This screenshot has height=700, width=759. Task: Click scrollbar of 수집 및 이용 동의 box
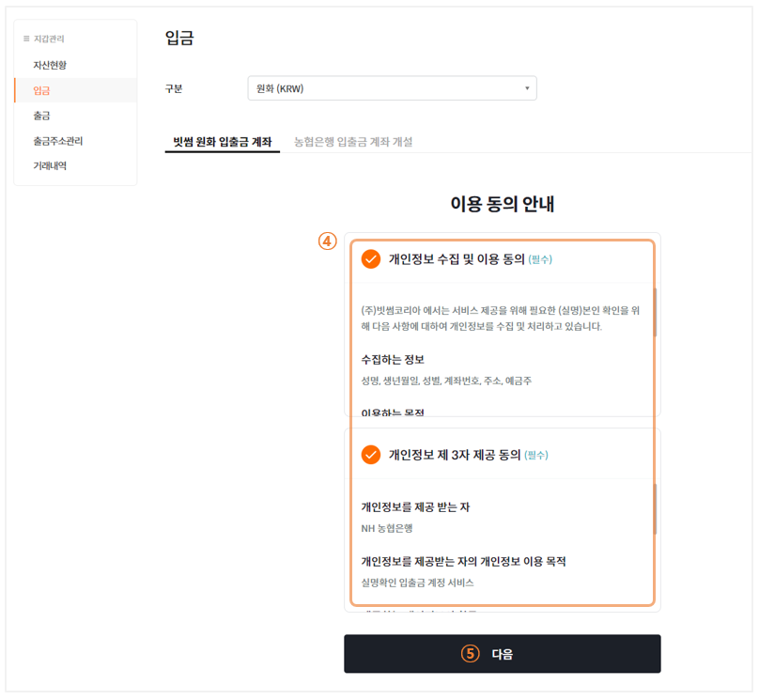click(655, 312)
